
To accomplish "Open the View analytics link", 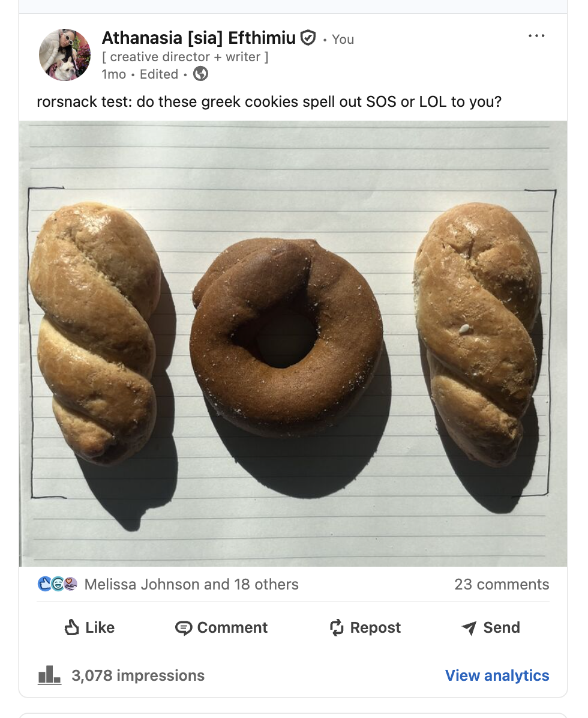I will click(497, 675).
